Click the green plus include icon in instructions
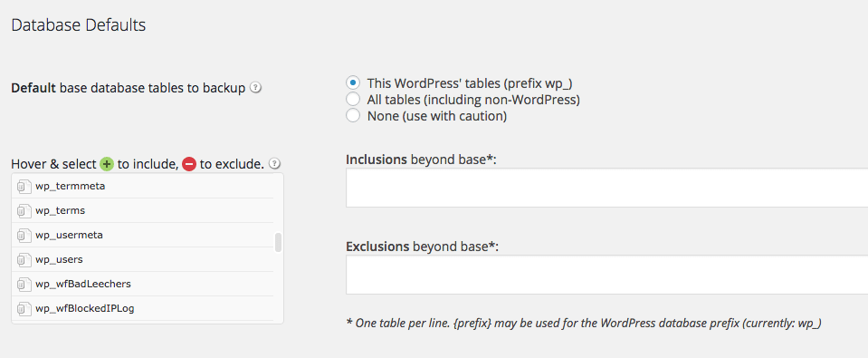 tap(107, 164)
